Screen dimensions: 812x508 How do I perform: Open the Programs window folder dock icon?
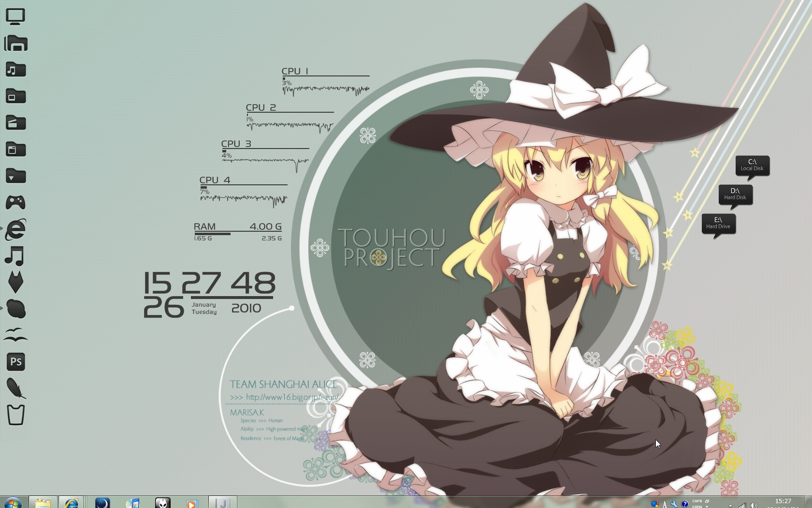pos(16,149)
